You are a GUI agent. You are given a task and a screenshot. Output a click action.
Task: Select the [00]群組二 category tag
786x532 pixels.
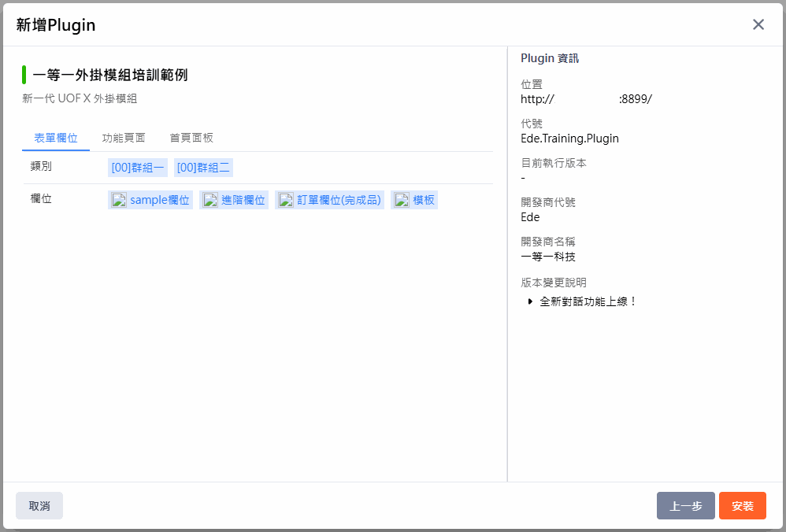pos(203,168)
